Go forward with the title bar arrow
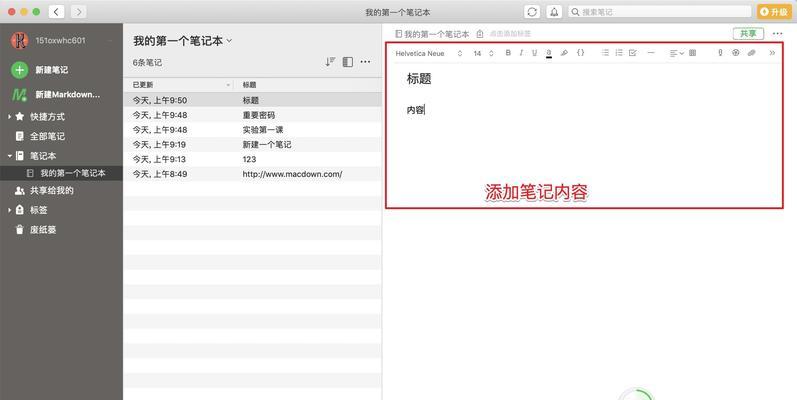Viewport: 797px width, 400px height. click(x=78, y=12)
